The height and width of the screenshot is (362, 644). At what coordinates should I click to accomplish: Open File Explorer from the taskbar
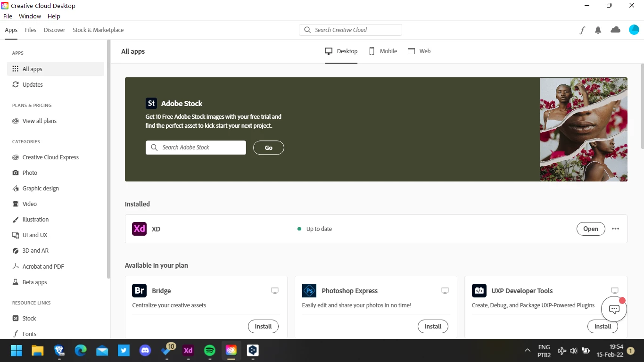point(38,350)
